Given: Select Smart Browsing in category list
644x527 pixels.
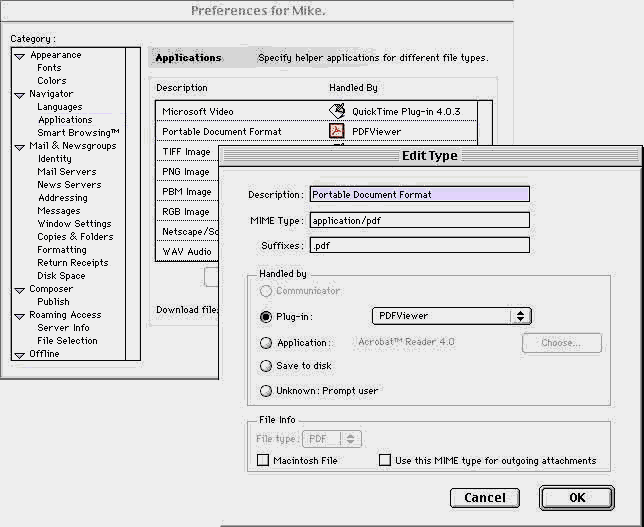Looking at the screenshot, I should coord(78,133).
